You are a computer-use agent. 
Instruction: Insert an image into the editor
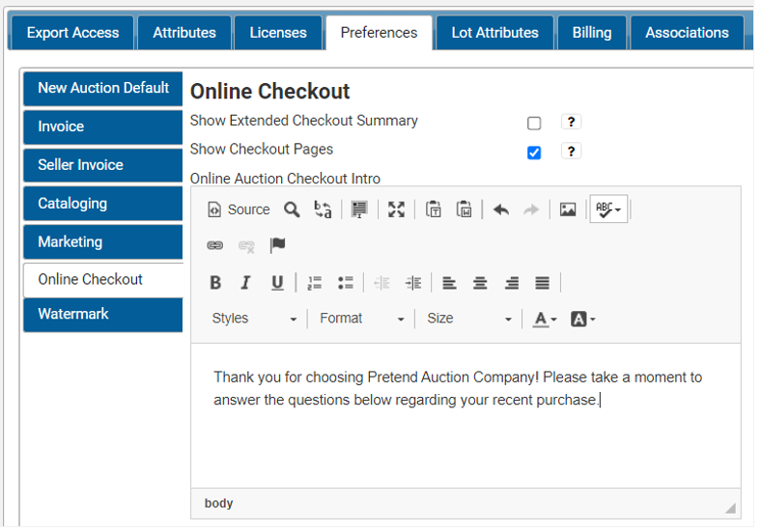point(568,210)
